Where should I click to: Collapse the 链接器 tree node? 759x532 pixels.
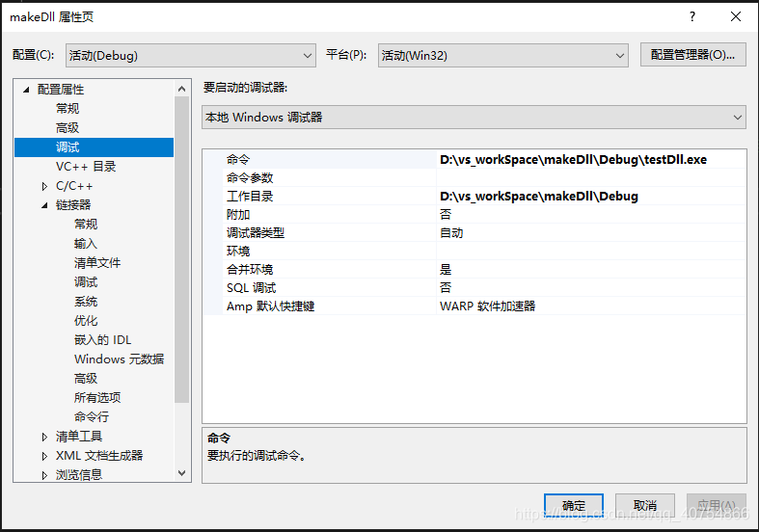(44, 205)
